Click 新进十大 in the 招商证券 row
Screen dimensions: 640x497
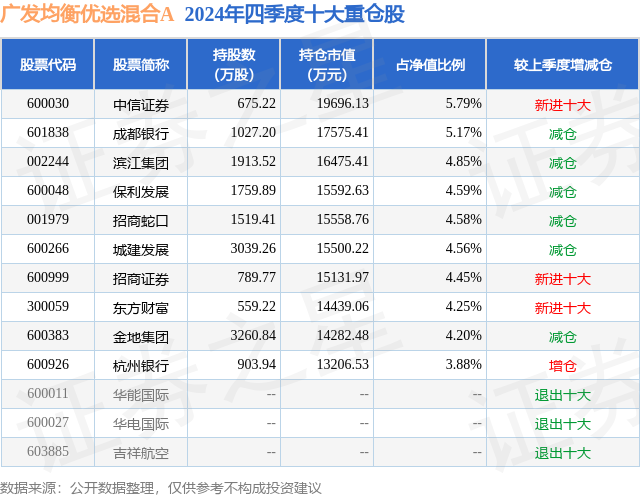pyautogui.click(x=563, y=279)
